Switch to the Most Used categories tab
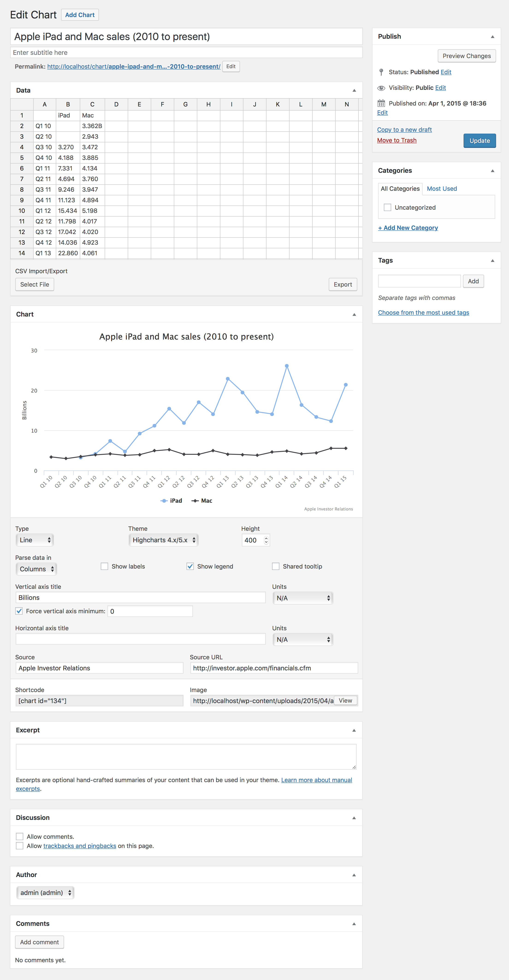The width and height of the screenshot is (509, 980). 442,189
